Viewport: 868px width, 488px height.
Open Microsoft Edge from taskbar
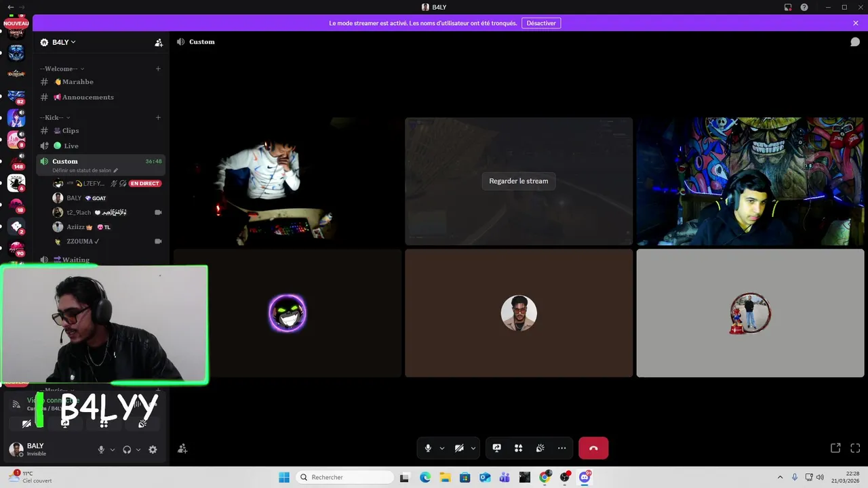click(425, 477)
